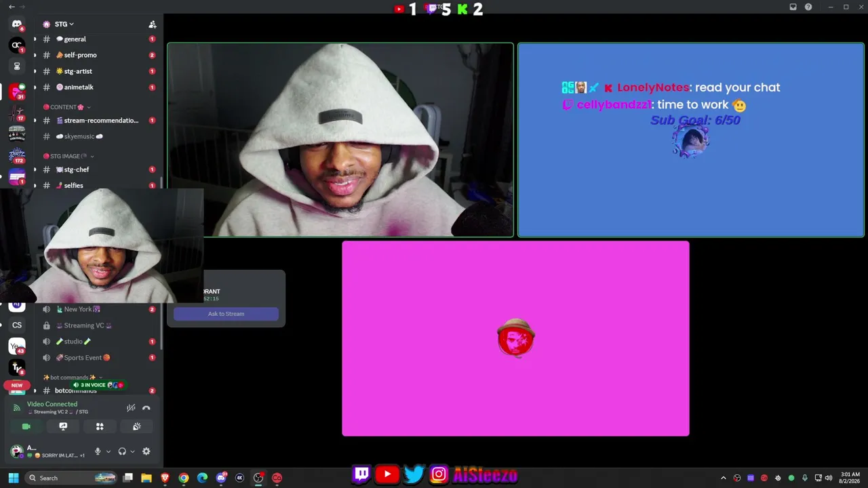This screenshot has width=868, height=488.
Task: Open the volume control in system tray
Action: point(829,478)
